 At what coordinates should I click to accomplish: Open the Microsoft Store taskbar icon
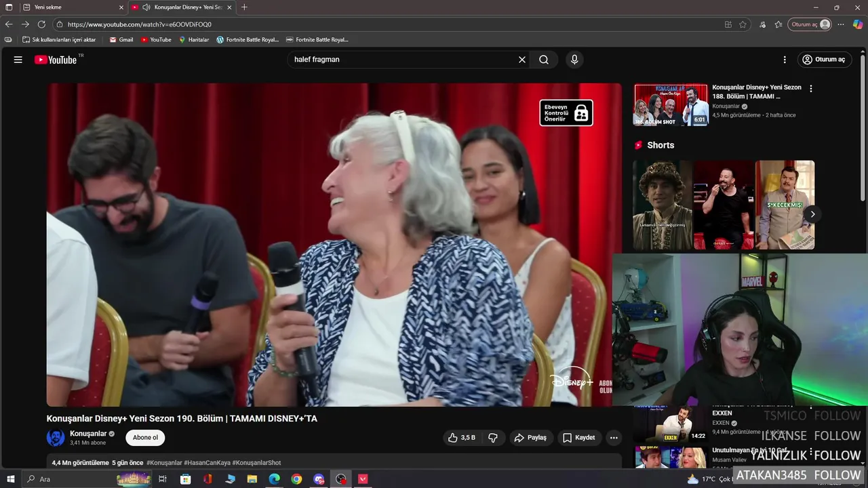(x=185, y=479)
